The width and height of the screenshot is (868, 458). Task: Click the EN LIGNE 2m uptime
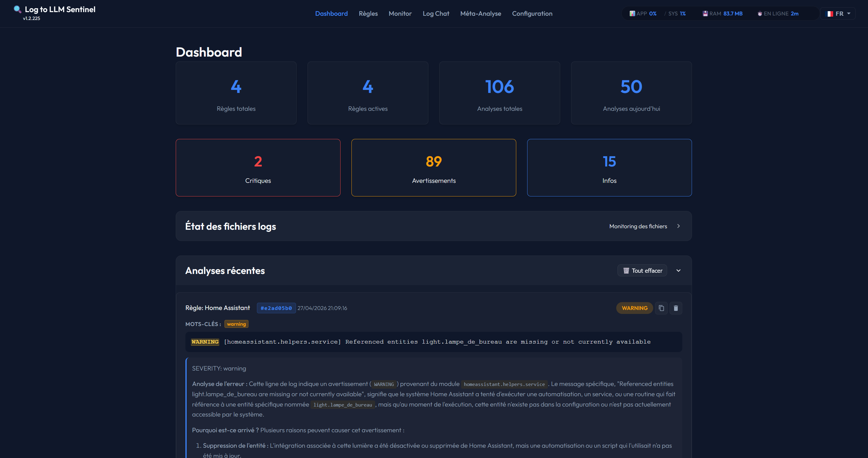click(795, 13)
